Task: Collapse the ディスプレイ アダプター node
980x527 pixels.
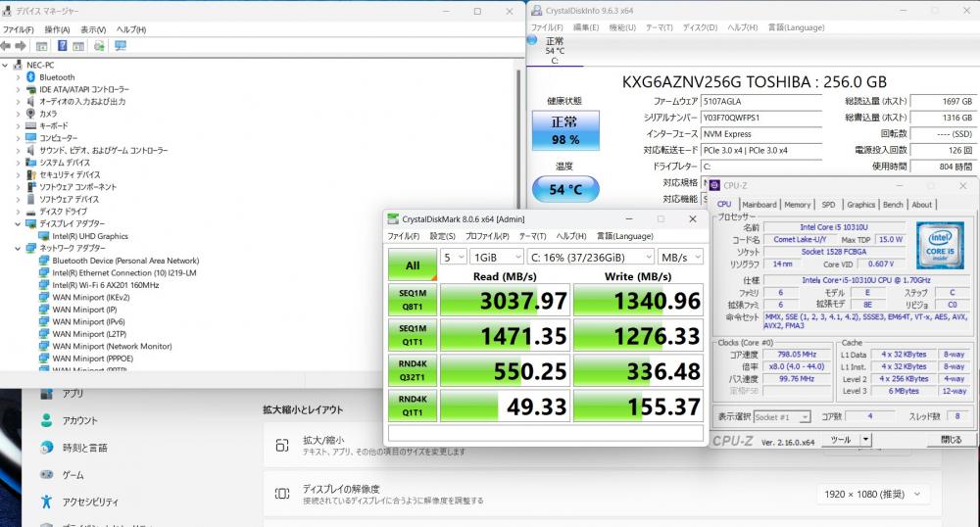Action: (x=18, y=223)
